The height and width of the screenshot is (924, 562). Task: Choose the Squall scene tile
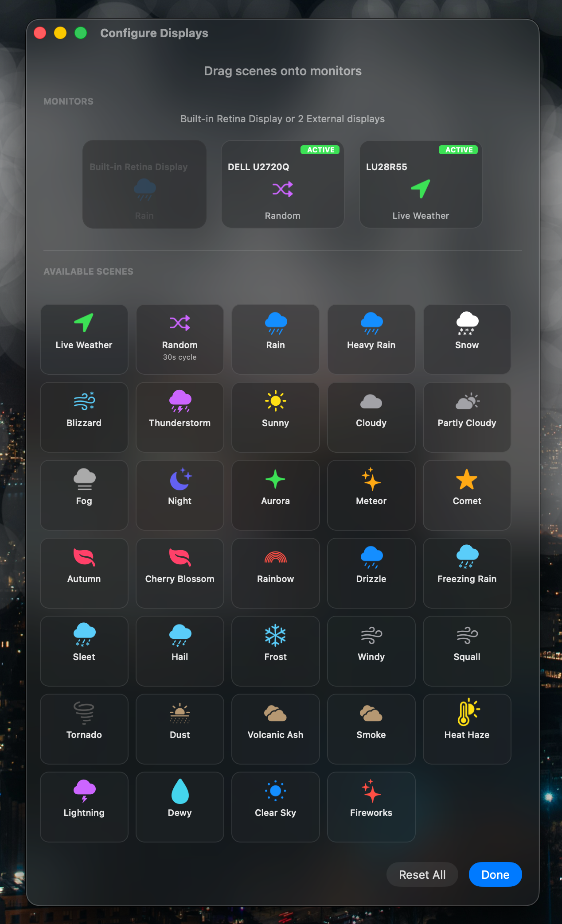pos(467,651)
